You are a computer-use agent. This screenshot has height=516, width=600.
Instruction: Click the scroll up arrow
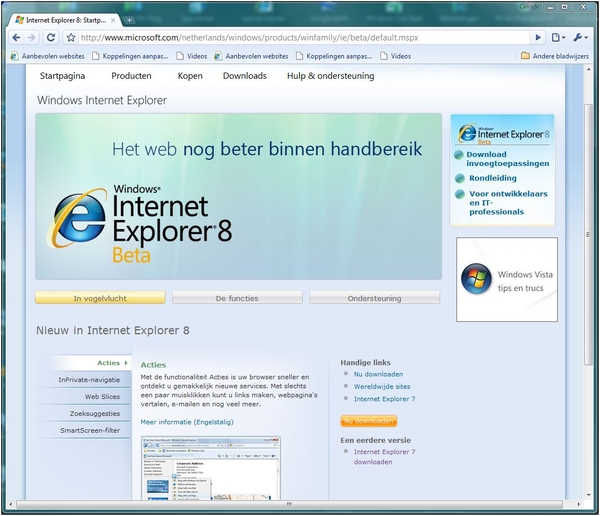point(589,70)
